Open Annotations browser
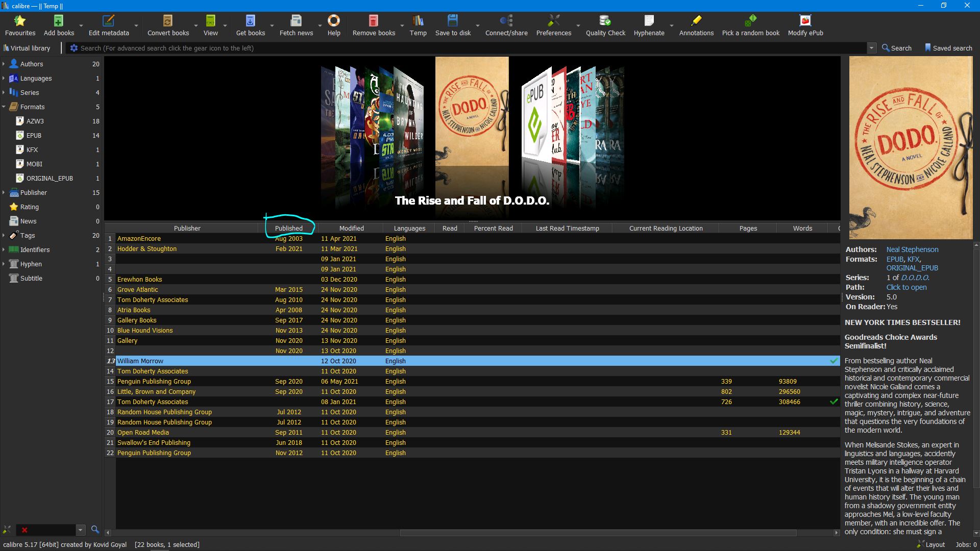Viewport: 980px width, 551px height. [696, 21]
